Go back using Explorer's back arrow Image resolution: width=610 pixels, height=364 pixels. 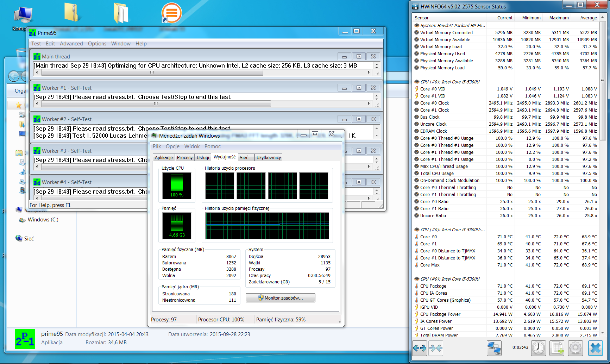[14, 76]
